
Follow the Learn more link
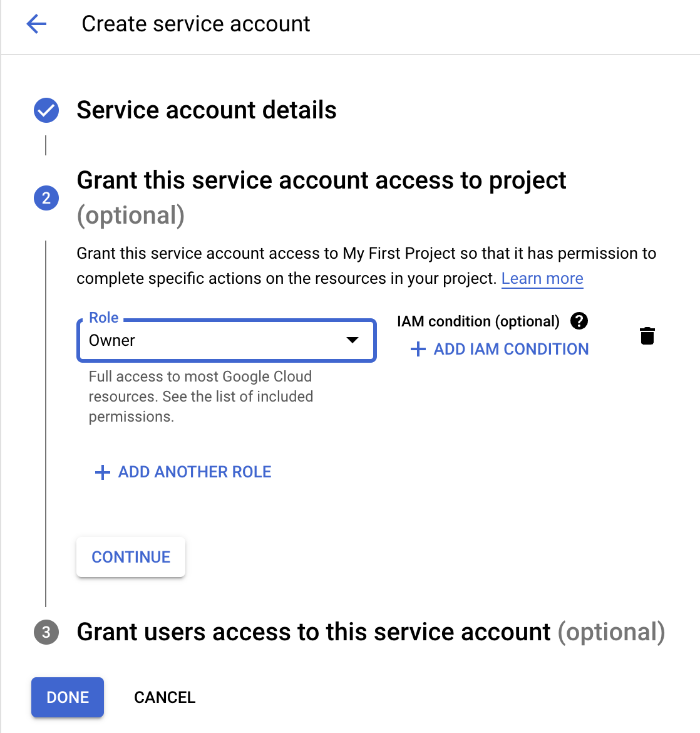coord(542,279)
